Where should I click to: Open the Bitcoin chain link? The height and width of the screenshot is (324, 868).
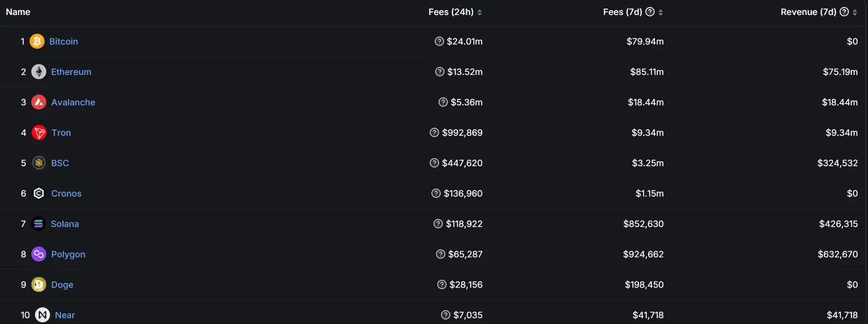point(64,41)
